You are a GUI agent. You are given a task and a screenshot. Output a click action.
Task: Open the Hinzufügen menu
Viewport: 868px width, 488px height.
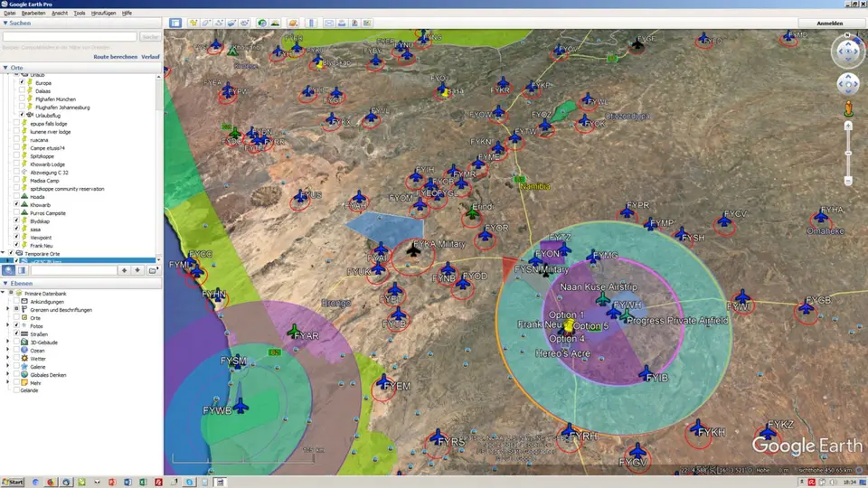click(103, 13)
